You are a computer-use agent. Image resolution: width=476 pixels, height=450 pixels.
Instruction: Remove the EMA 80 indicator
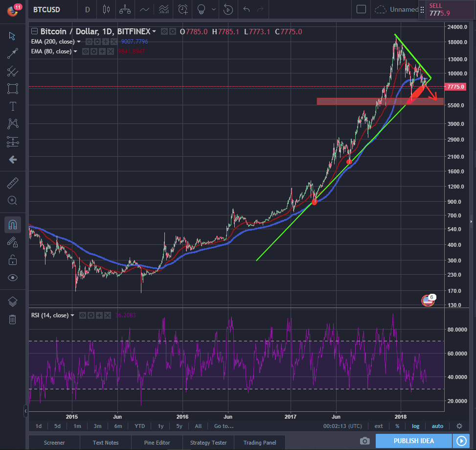(111, 51)
